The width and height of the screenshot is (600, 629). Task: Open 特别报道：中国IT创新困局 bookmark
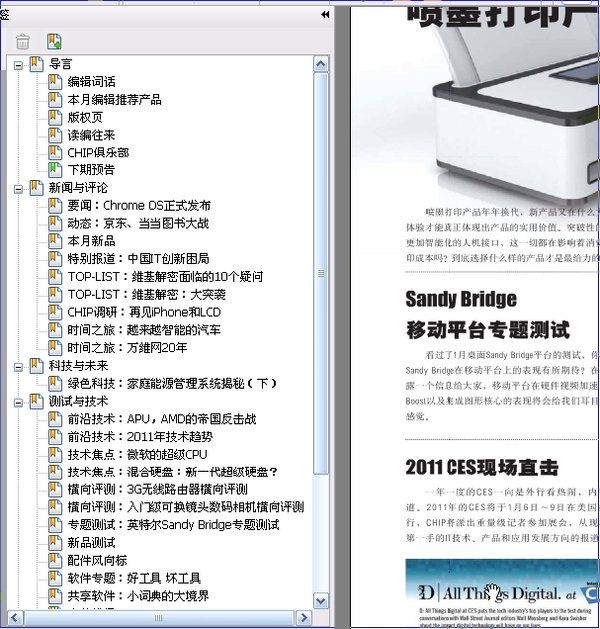138,259
